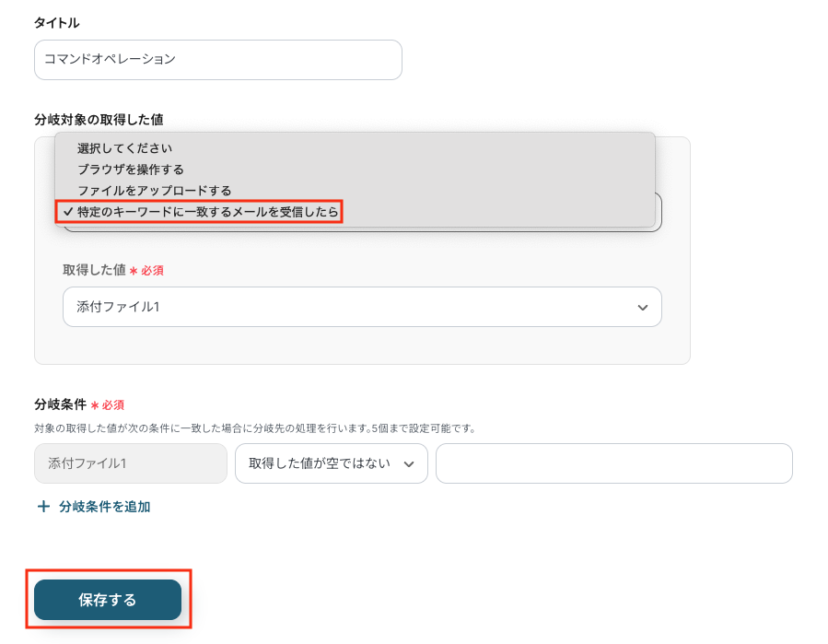The image size is (828, 644).
Task: Focus the タイトル field containing コマンドオペレーション
Action: 217,60
